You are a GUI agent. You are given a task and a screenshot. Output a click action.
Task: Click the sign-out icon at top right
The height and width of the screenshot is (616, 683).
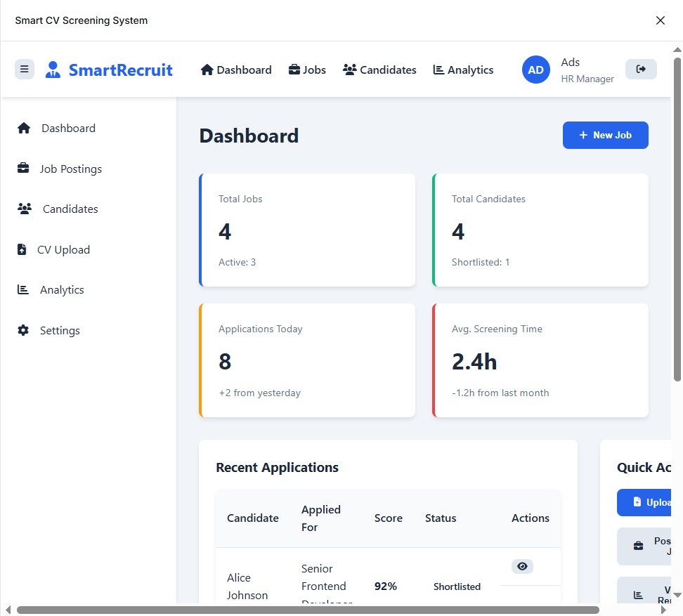click(x=640, y=68)
